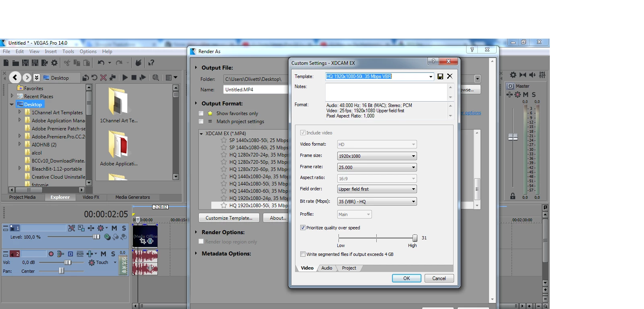
Task: Open the Insert menu
Action: (51, 51)
